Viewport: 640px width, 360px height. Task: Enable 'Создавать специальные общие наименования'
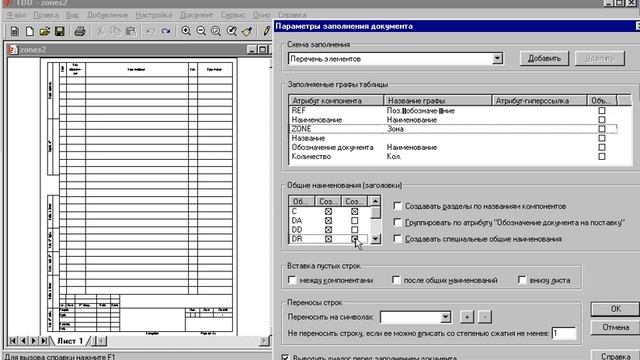point(398,239)
